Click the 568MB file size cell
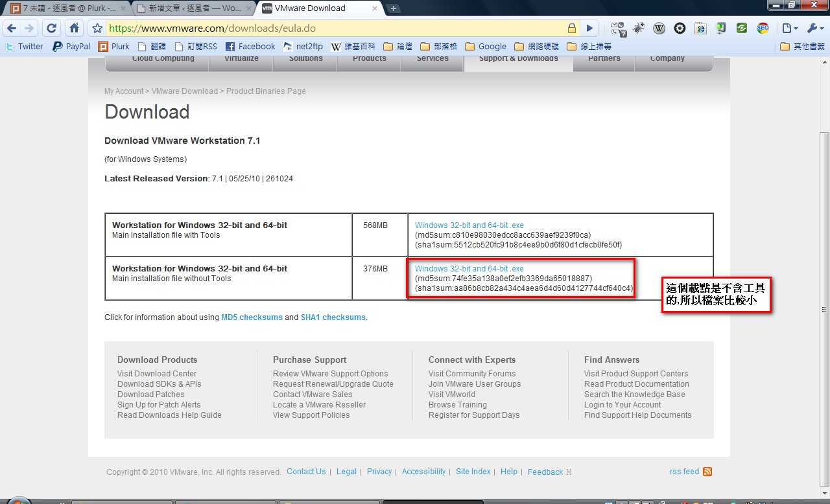This screenshot has height=504, width=830. coord(380,235)
